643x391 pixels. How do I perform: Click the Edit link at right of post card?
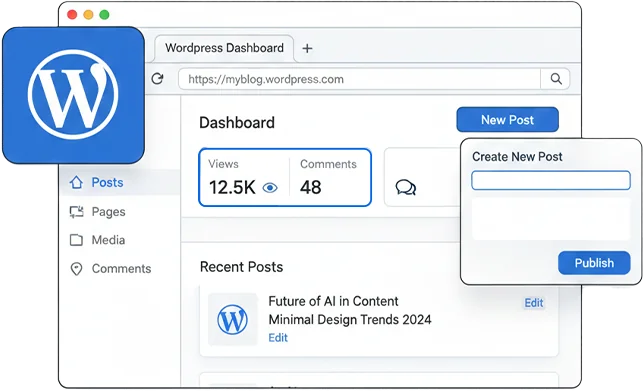click(534, 303)
